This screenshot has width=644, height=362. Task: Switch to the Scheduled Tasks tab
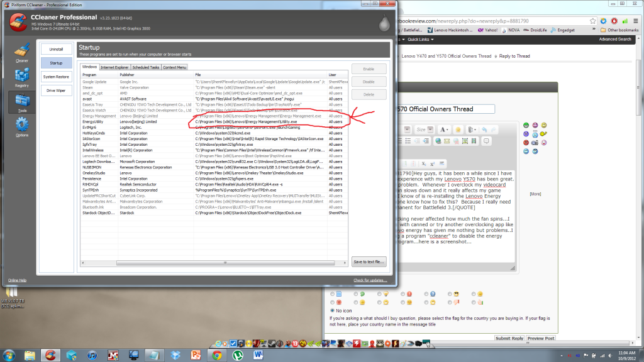click(x=146, y=67)
